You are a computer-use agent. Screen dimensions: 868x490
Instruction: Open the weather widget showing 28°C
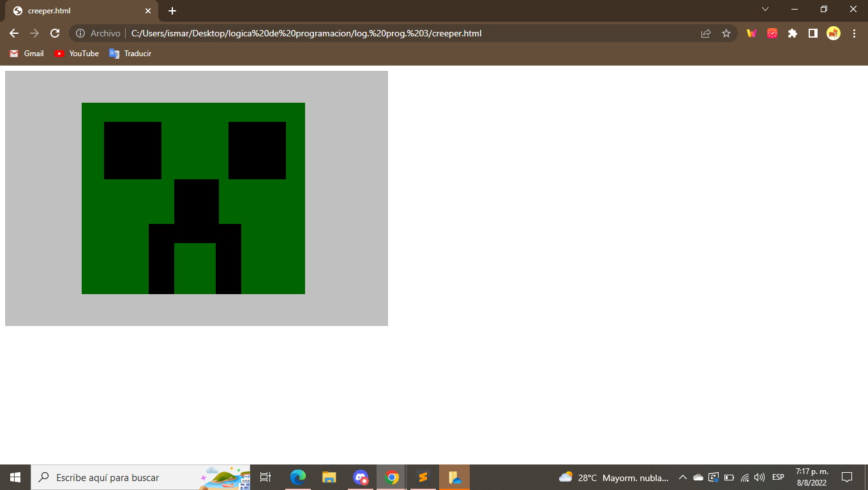[613, 477]
